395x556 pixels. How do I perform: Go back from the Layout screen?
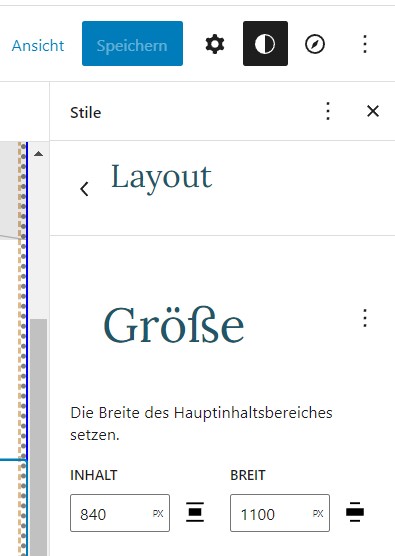point(84,189)
